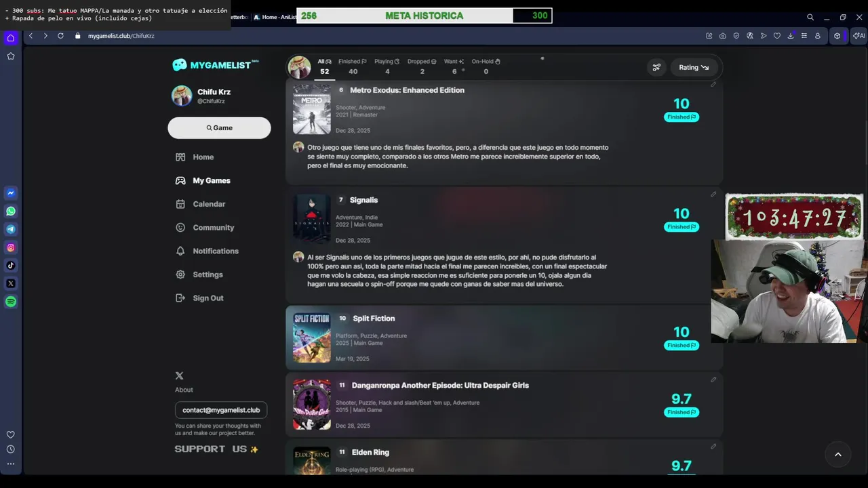Image resolution: width=868 pixels, height=488 pixels.
Task: Open the AI assistant button
Action: point(859,36)
